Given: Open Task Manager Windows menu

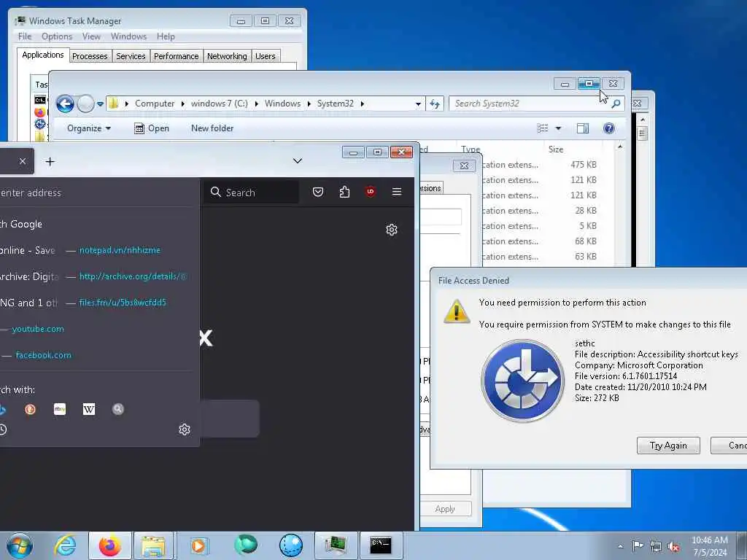Looking at the screenshot, I should pos(128,36).
